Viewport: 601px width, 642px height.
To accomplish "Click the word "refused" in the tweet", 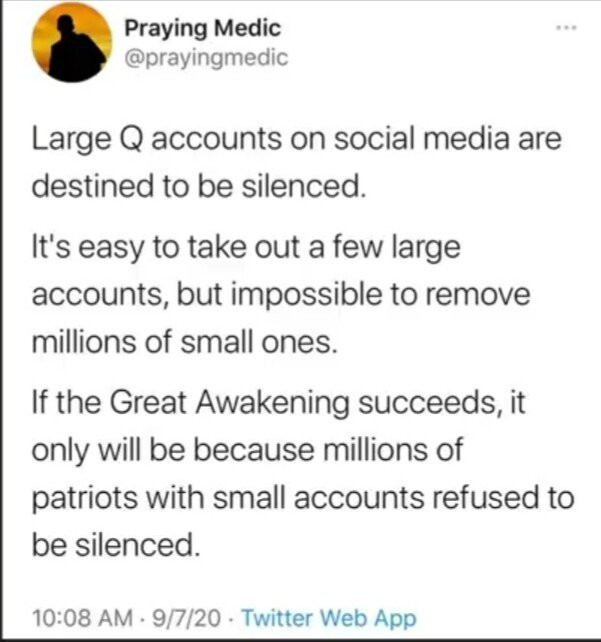I will [x=497, y=496].
